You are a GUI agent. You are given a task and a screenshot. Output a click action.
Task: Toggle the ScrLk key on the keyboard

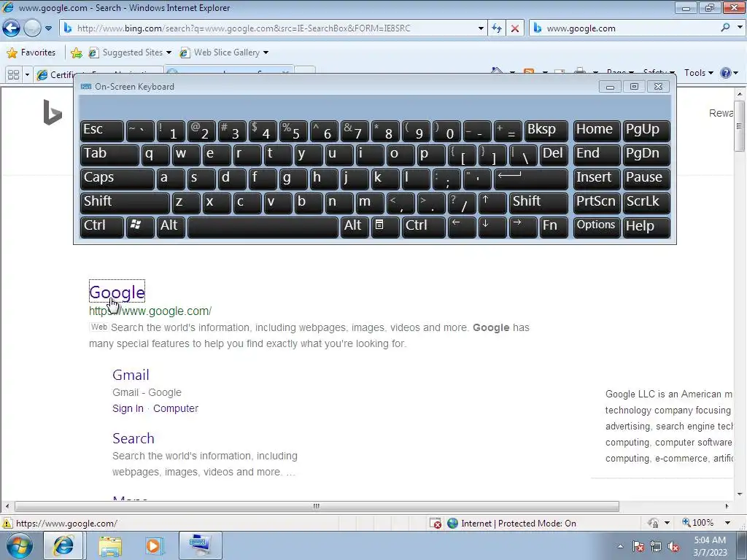[646, 203]
